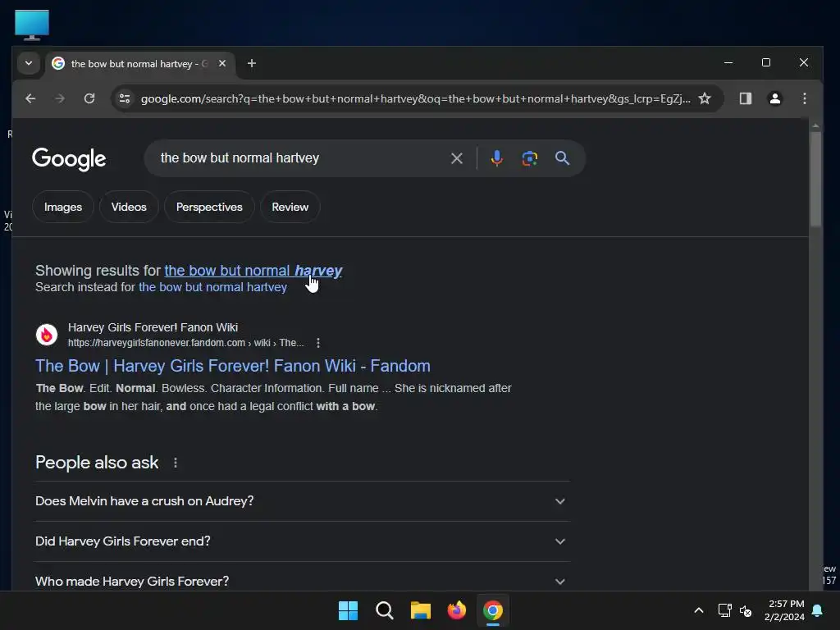
Task: Open notifications bell icon
Action: (818, 610)
